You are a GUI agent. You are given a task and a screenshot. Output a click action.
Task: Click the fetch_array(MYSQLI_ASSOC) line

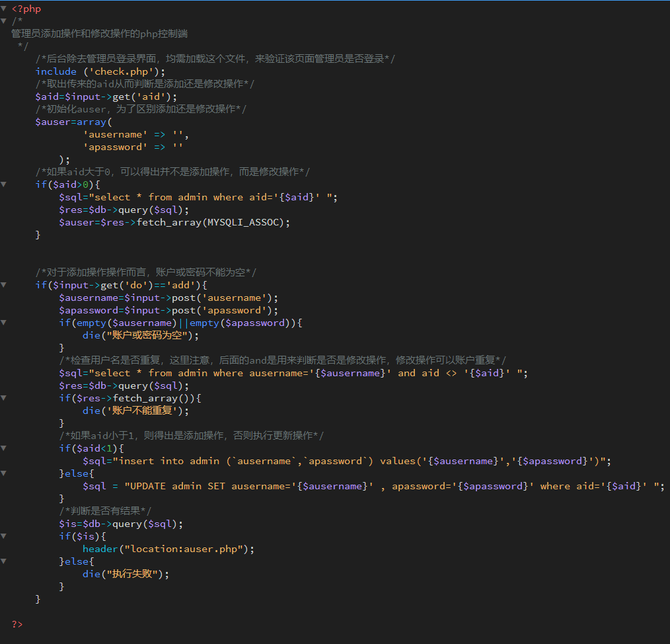point(174,222)
